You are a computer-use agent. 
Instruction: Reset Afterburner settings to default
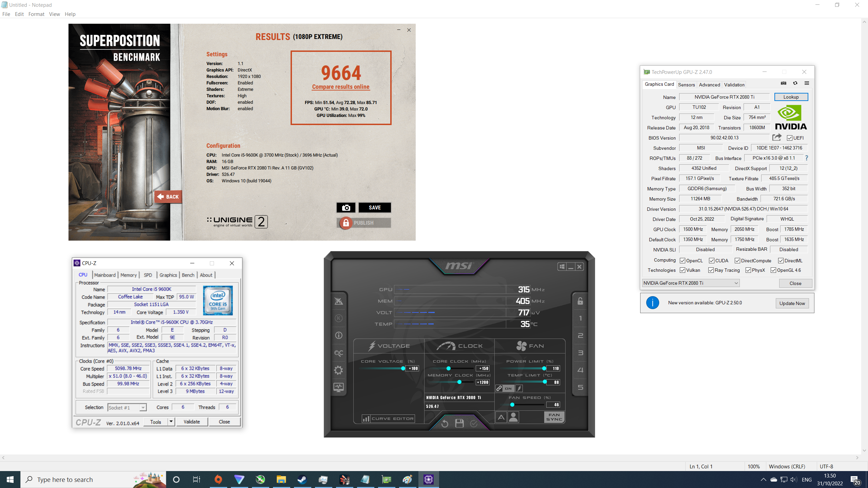[x=445, y=423]
